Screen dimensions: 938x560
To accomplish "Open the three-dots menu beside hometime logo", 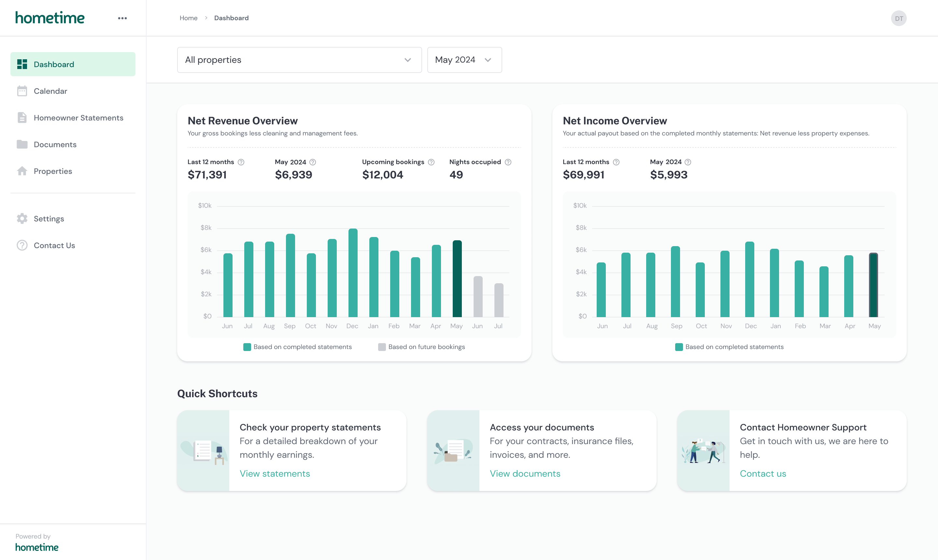I will 122,18.
